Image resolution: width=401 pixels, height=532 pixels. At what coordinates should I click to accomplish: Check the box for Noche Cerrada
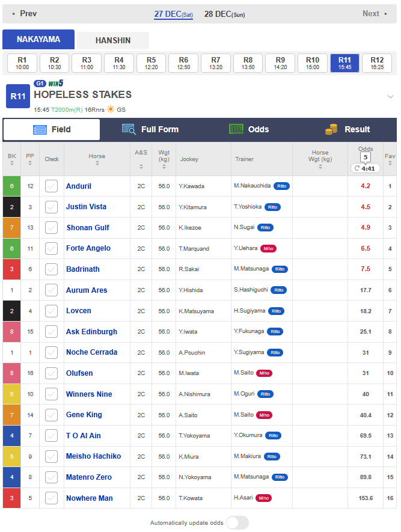click(51, 352)
